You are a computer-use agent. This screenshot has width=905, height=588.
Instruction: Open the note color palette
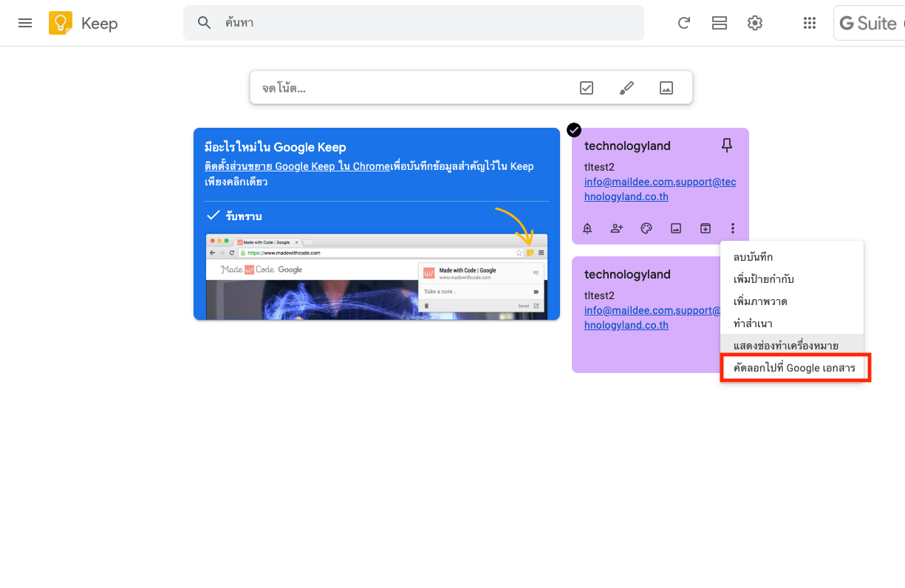646,228
